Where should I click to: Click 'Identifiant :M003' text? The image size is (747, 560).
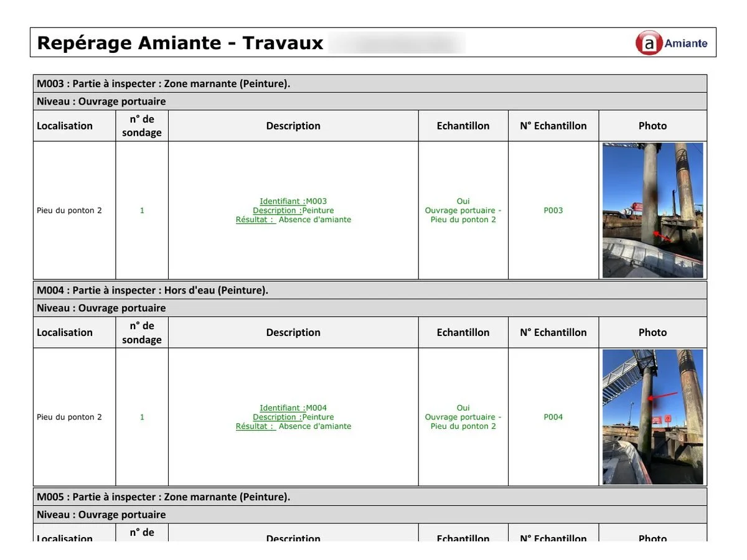[x=293, y=202]
